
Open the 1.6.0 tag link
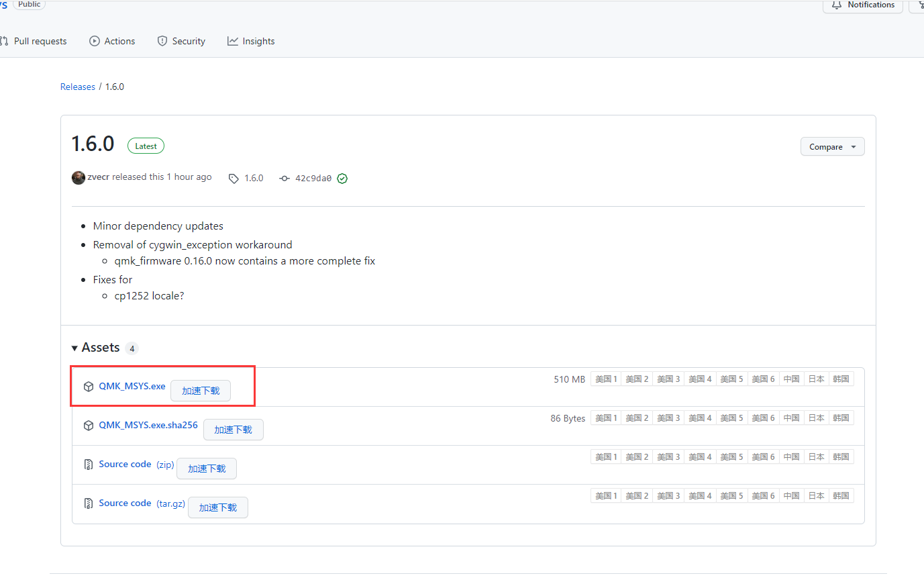coord(254,178)
